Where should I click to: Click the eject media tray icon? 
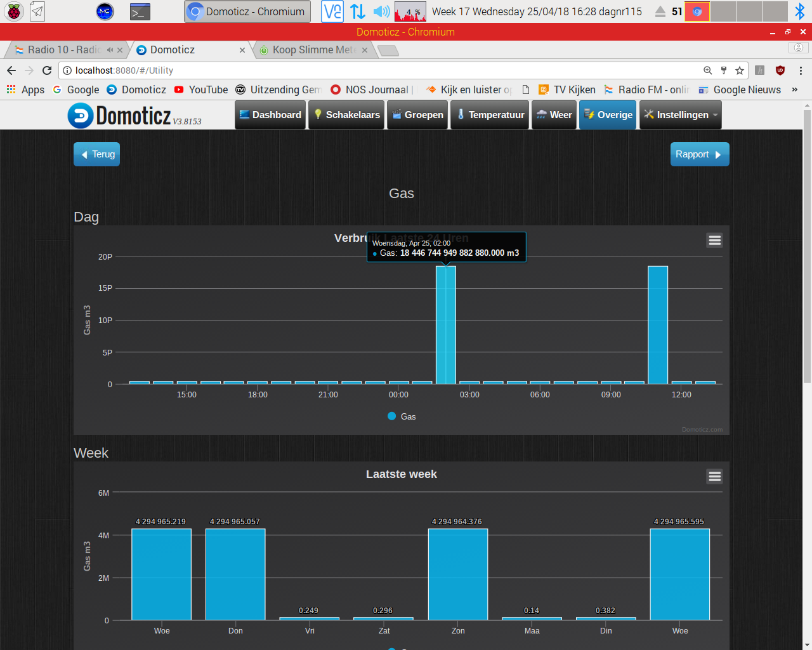pos(660,11)
